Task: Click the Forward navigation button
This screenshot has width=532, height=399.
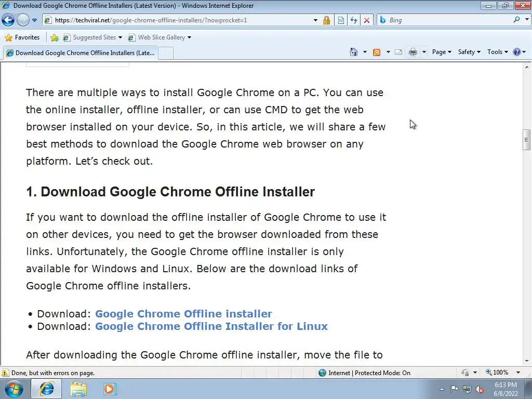Action: click(x=23, y=20)
